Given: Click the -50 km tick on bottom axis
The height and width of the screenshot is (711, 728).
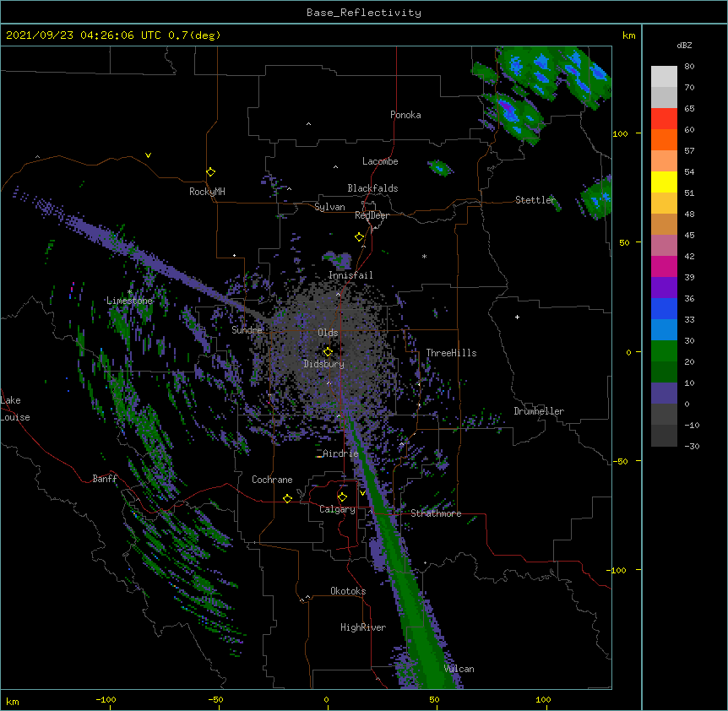Looking at the screenshot, I should [215, 699].
